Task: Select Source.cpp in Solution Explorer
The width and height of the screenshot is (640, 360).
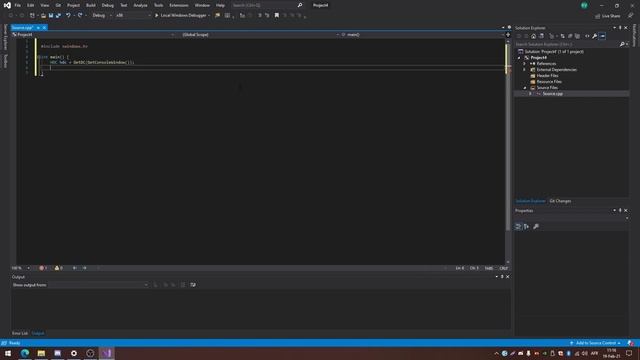Action: (x=553, y=94)
